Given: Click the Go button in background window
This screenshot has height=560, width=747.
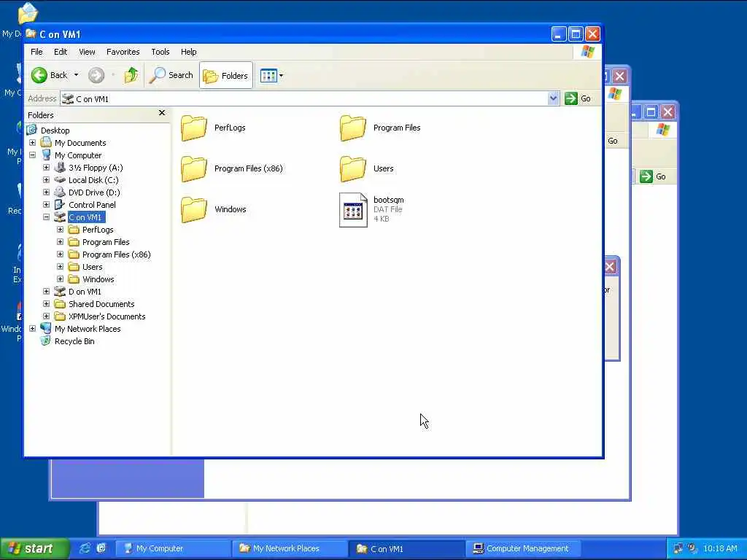Looking at the screenshot, I should (653, 176).
